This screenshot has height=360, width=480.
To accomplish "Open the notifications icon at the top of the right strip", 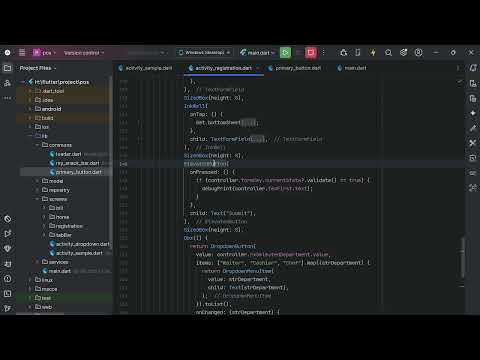I will click(x=473, y=68).
